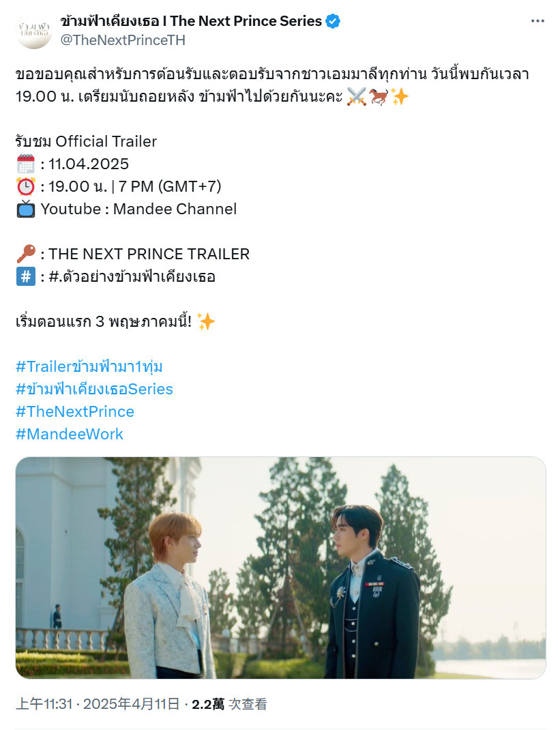Click The Next Prince profile avatar
The image size is (560, 730).
[33, 31]
